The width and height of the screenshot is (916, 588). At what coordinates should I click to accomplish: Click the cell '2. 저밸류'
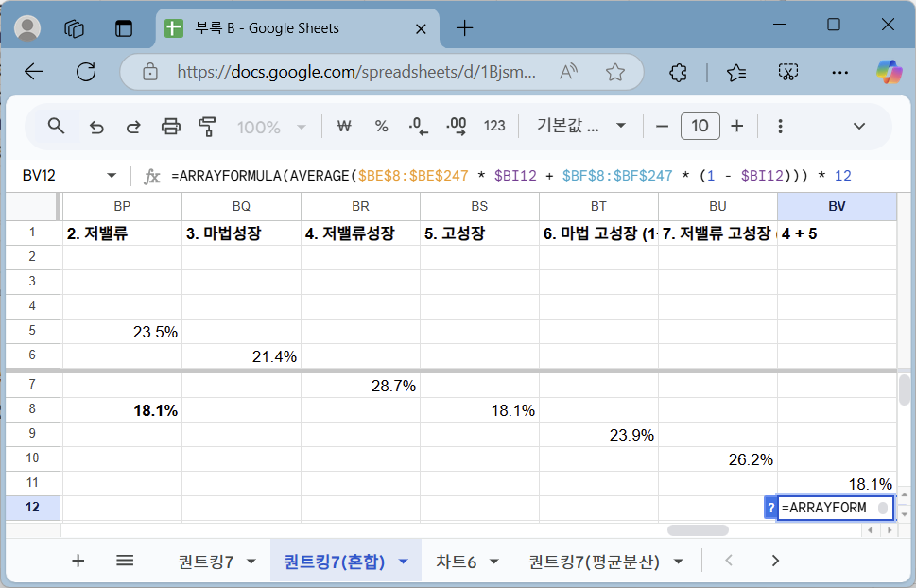pyautogui.click(x=122, y=233)
